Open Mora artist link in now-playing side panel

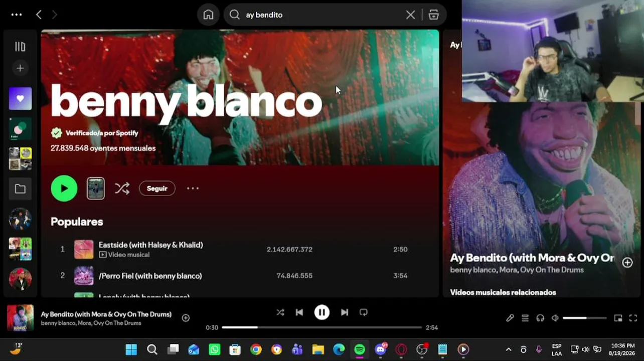tap(507, 270)
